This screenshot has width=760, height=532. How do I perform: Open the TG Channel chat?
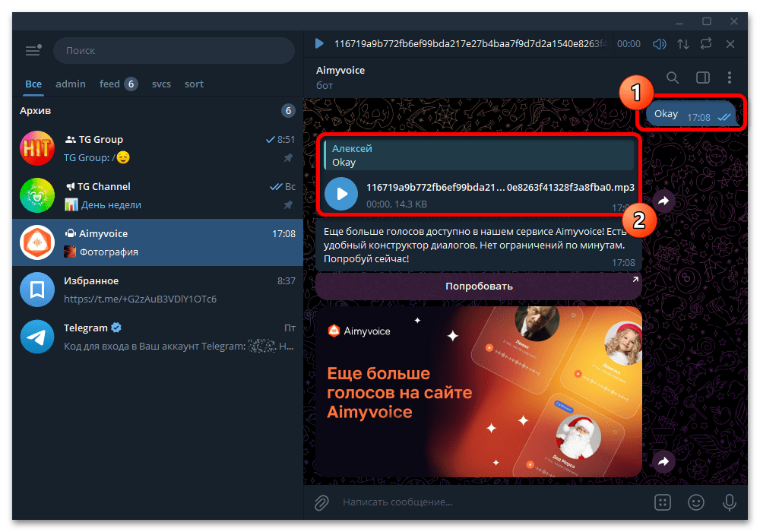(157, 195)
